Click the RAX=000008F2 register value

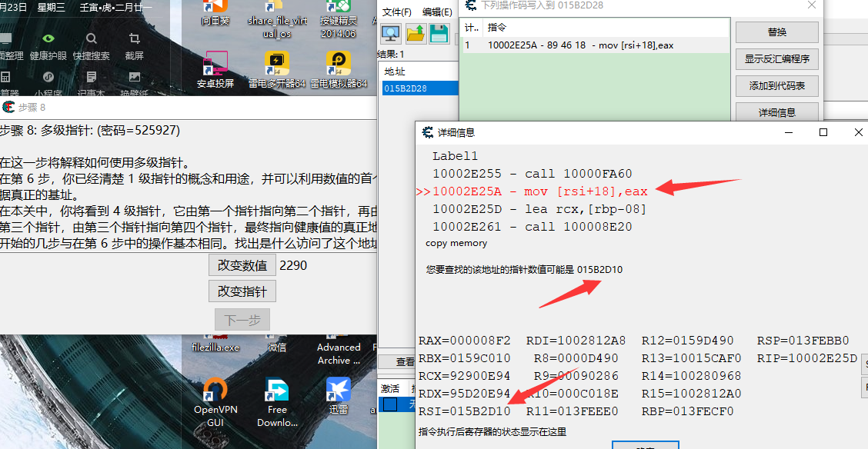pos(465,341)
